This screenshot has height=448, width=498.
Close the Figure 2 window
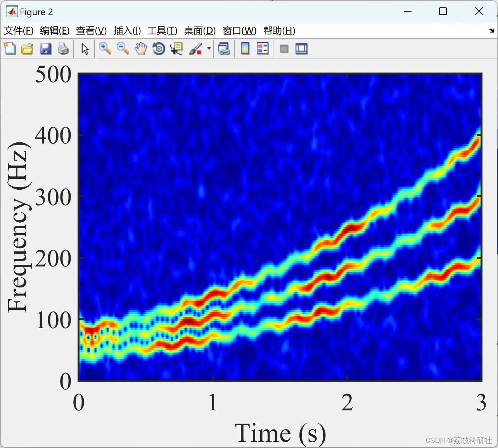pos(479,12)
